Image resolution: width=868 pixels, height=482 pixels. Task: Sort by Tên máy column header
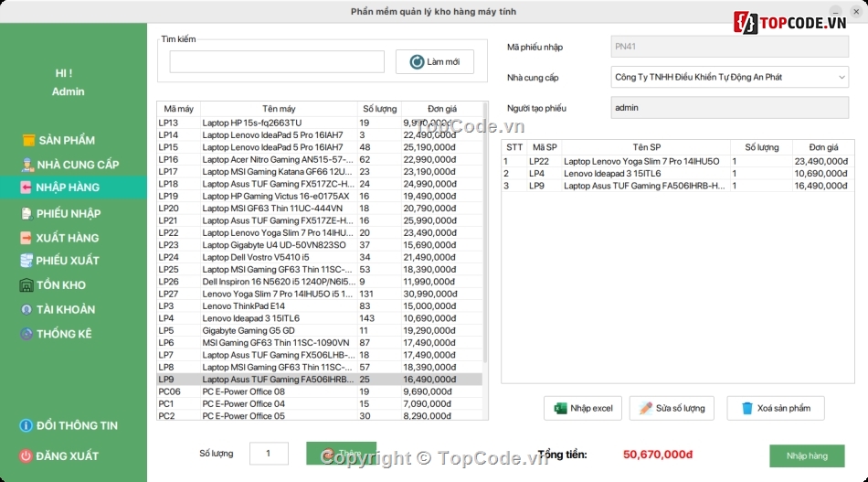coord(279,109)
